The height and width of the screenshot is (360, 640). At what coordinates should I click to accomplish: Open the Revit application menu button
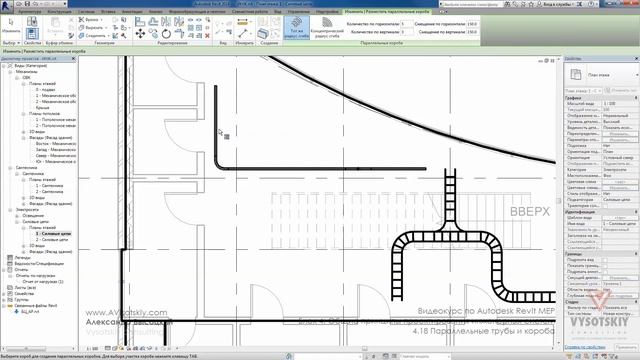click(x=6, y=5)
